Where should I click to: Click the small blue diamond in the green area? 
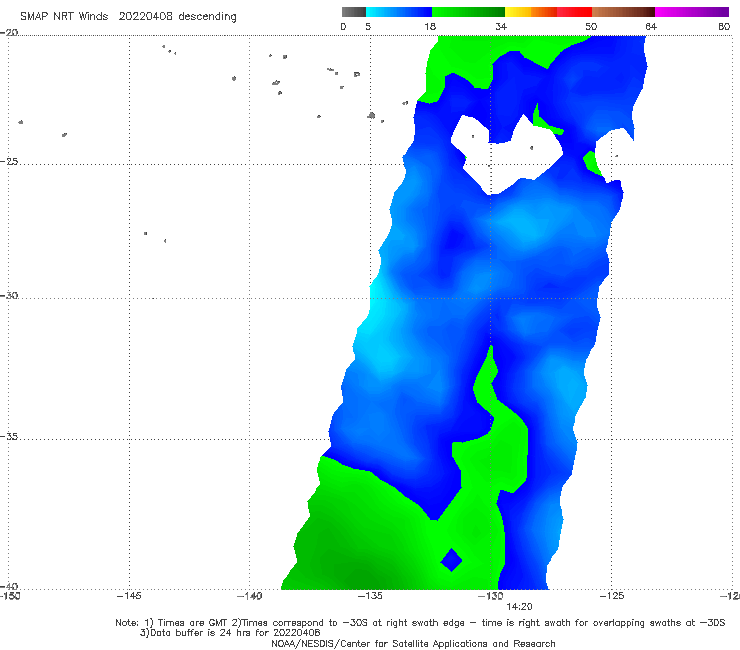[x=451, y=560]
